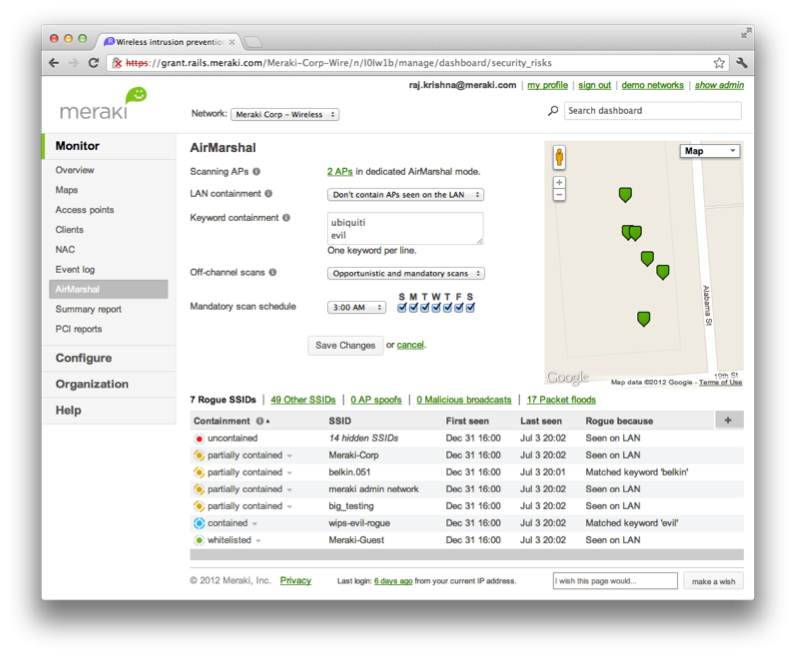Open the Map type dropdown
This screenshot has width=796, height=657.
pos(710,151)
